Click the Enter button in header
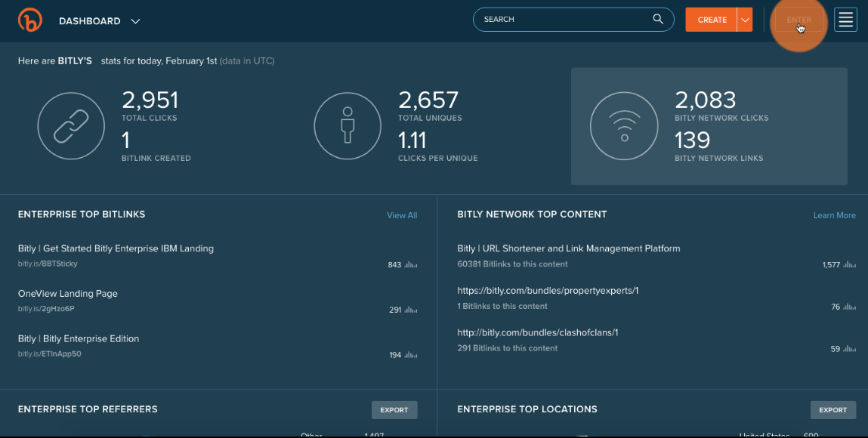Screen dimensions: 868x438 coord(798,20)
